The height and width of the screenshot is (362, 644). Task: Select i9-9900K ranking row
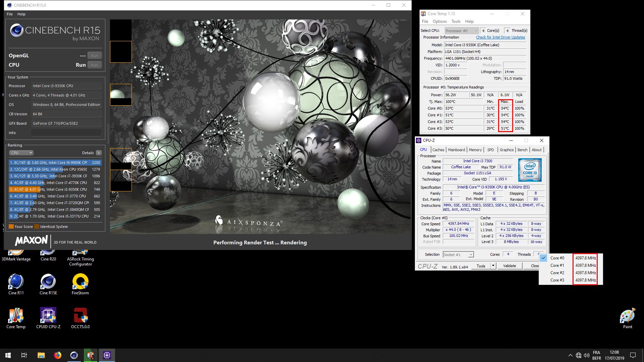point(55,163)
